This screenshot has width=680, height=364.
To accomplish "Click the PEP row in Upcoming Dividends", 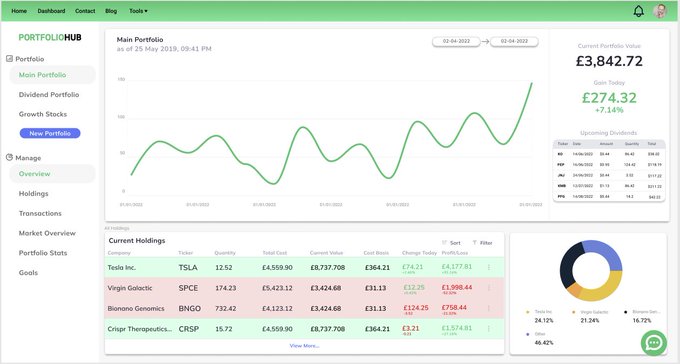I will point(608,164).
